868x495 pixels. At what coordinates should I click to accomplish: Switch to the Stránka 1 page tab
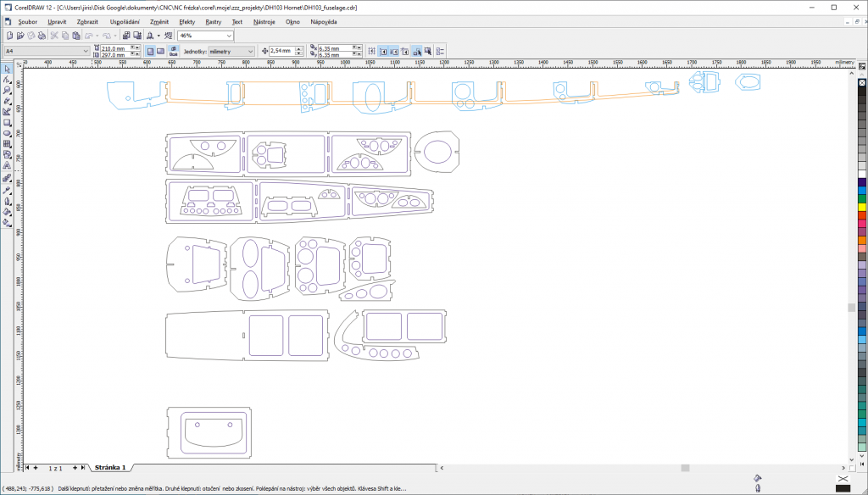pyautogui.click(x=110, y=467)
